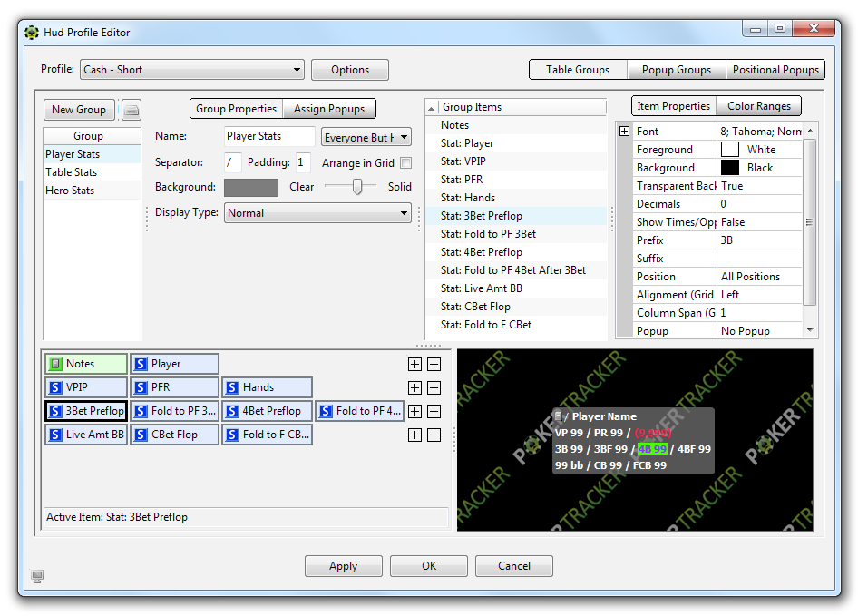
Task: Click the S stat icon on the Hands tile
Action: [x=232, y=387]
